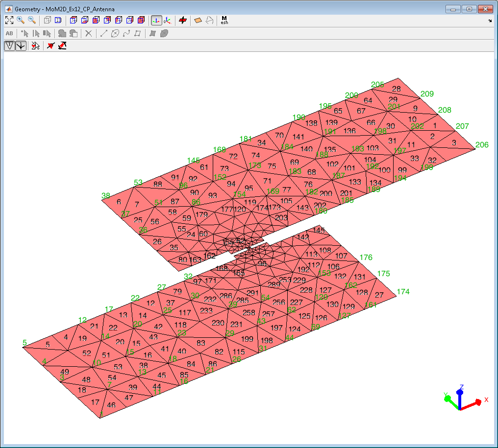
Task: Toggle the coordinate axes display button
Action: pyautogui.click(x=156, y=20)
